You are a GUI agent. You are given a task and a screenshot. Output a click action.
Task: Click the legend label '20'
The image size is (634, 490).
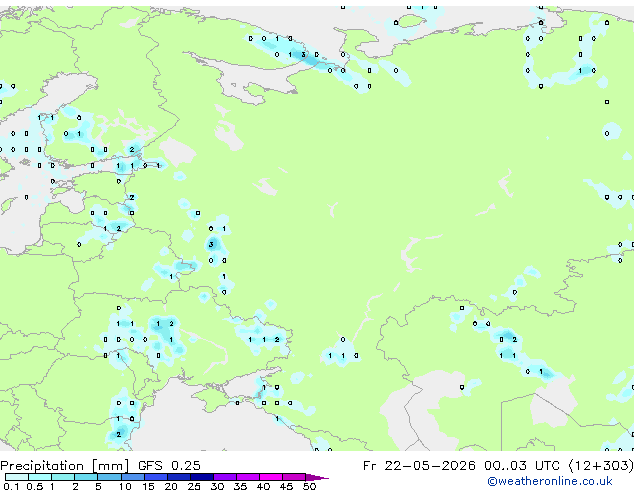click(x=171, y=486)
